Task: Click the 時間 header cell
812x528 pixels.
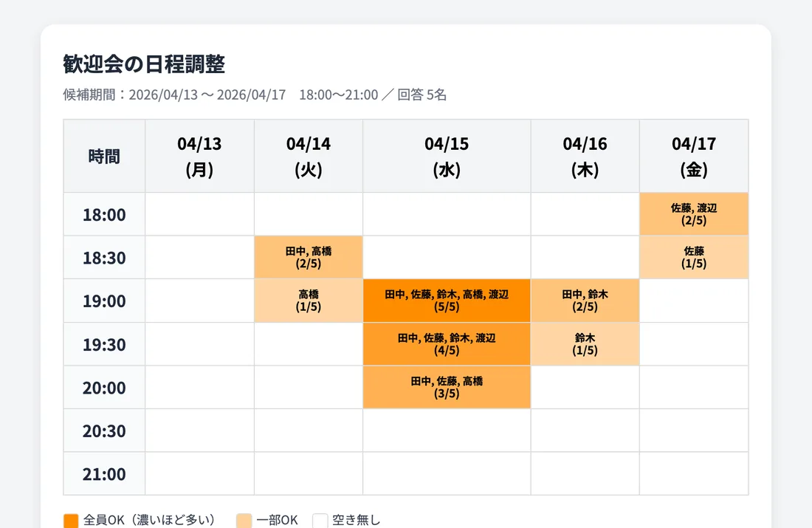Action: coord(104,156)
